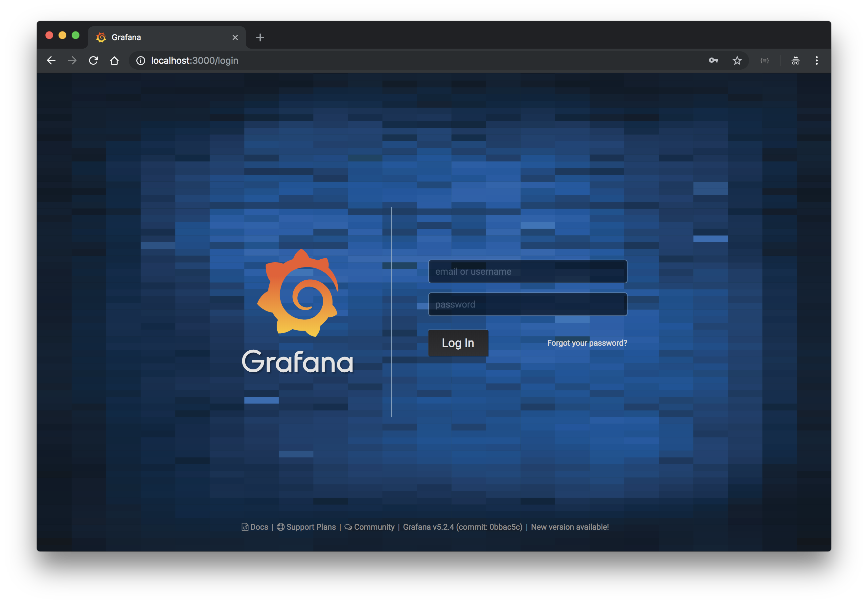Click the curly-braces extension icon

(765, 60)
